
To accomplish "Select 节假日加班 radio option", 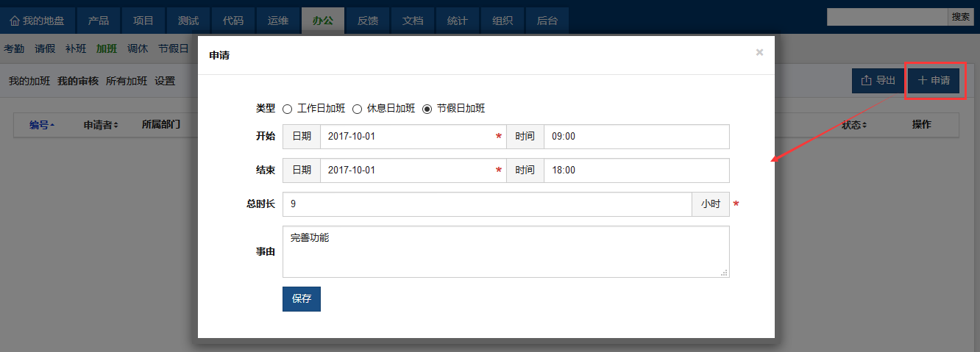I will (427, 109).
